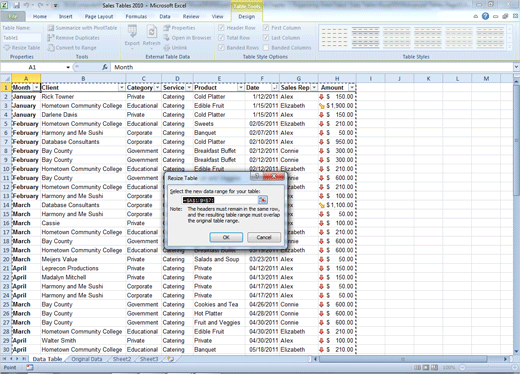
Task: Click first sheet navigation arrow
Action: pos(4,359)
